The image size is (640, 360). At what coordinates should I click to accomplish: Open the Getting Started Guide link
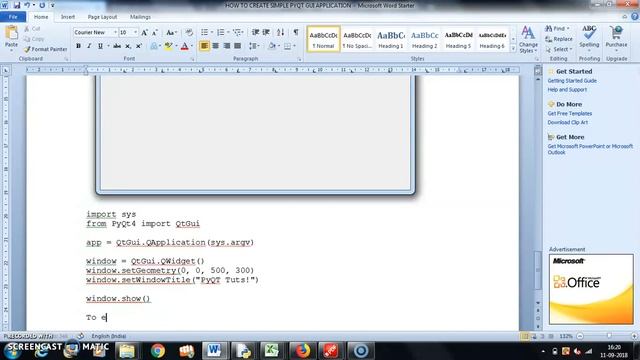tap(572, 81)
